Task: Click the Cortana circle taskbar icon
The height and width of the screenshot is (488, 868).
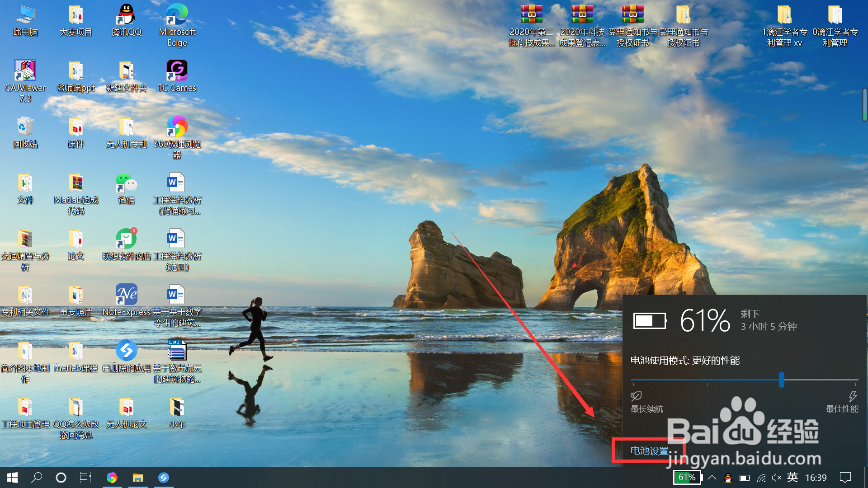Action: [x=61, y=478]
